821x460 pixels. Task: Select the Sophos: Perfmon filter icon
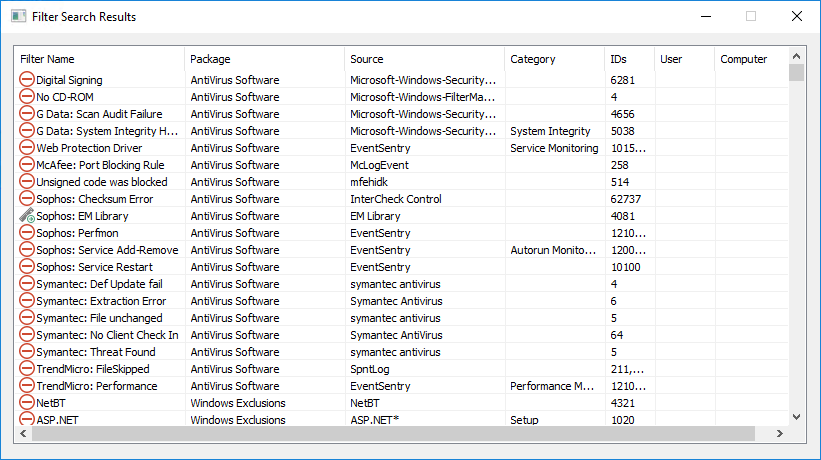pos(27,232)
